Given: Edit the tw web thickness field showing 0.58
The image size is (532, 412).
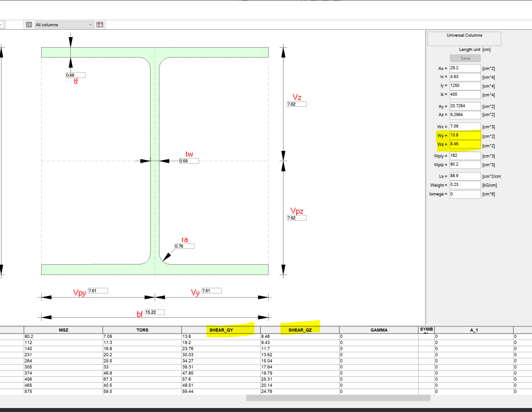Looking at the screenshot, I should click(189, 161).
